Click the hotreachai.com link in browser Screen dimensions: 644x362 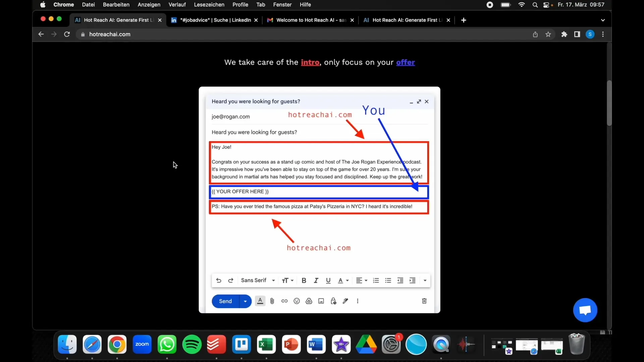coord(109,34)
